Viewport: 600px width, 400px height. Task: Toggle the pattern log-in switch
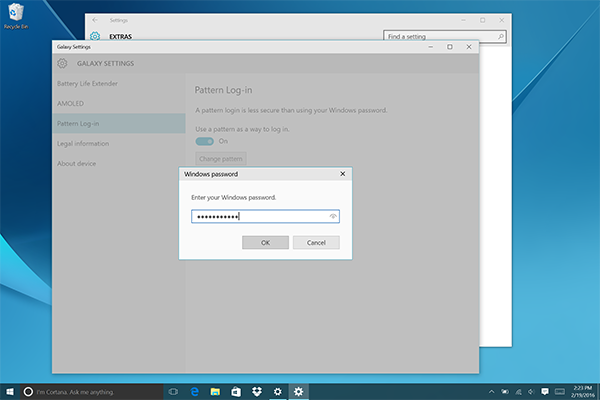[205, 141]
